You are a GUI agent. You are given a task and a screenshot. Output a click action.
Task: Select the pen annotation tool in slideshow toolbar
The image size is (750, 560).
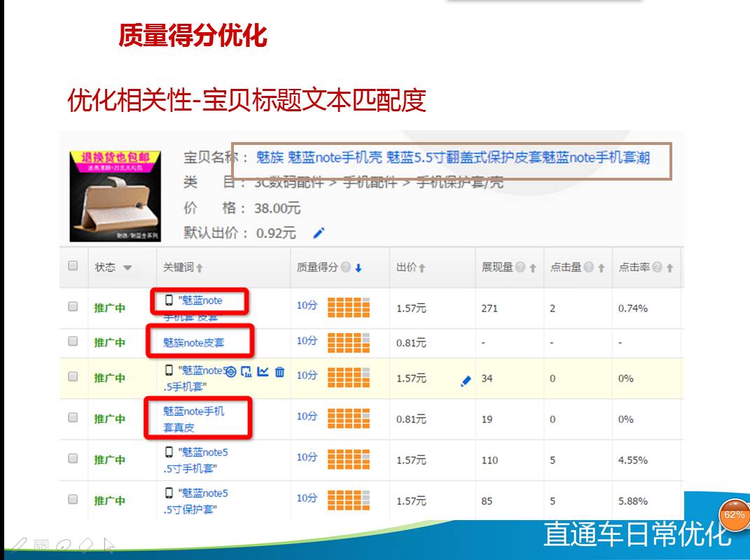(x=18, y=545)
